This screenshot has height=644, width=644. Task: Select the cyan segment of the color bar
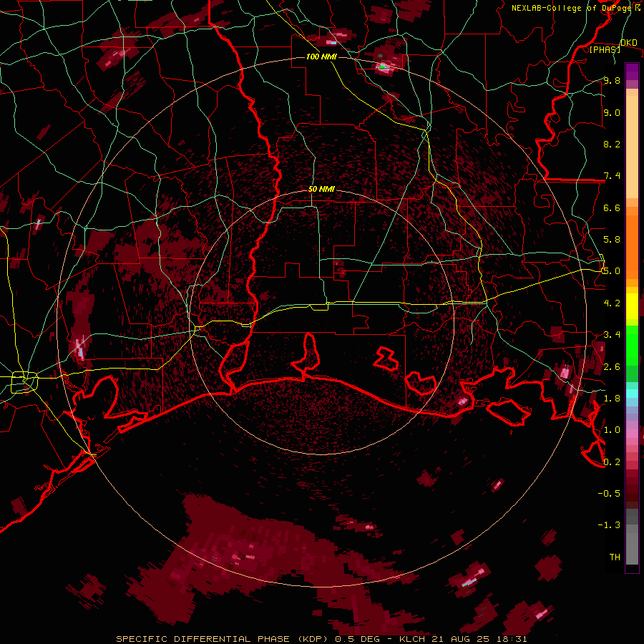pyautogui.click(x=632, y=394)
